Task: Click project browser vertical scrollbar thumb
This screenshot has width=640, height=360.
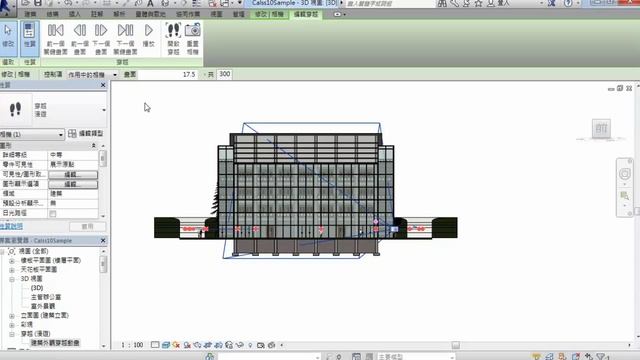Action: pos(103,264)
